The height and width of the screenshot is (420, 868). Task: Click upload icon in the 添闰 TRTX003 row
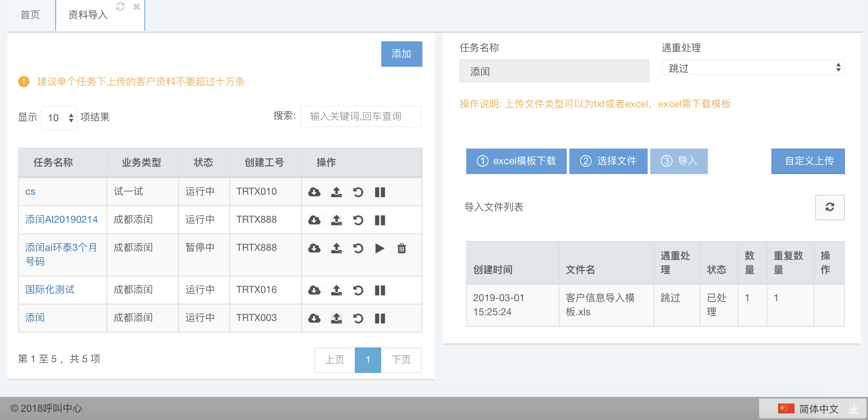point(337,319)
